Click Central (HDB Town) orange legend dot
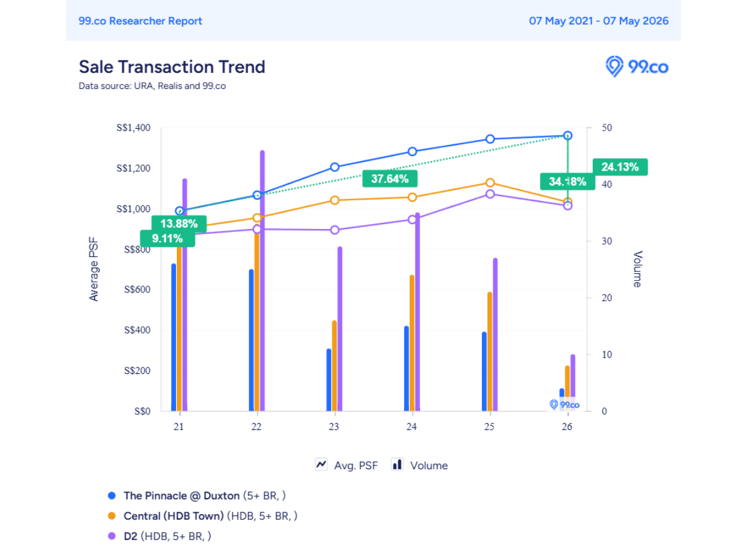The height and width of the screenshot is (560, 747). pyautogui.click(x=112, y=516)
